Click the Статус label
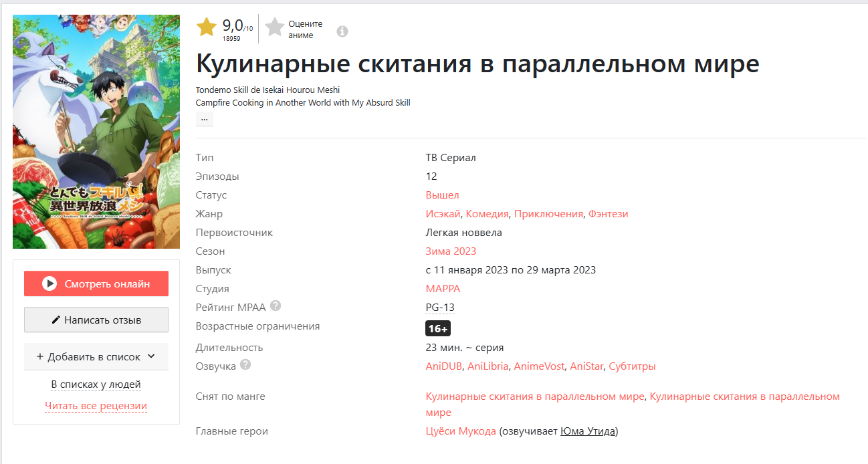Screen dimensions: 868x464 211,195
